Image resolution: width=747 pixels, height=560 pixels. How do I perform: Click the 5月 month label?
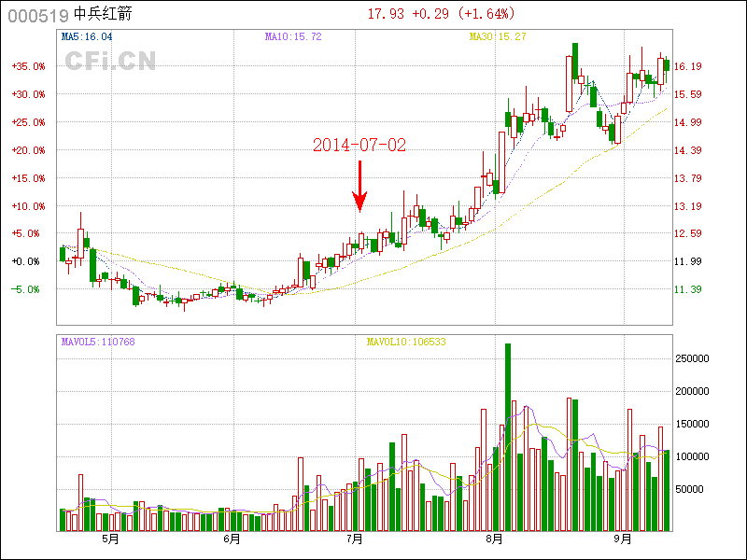coord(110,539)
